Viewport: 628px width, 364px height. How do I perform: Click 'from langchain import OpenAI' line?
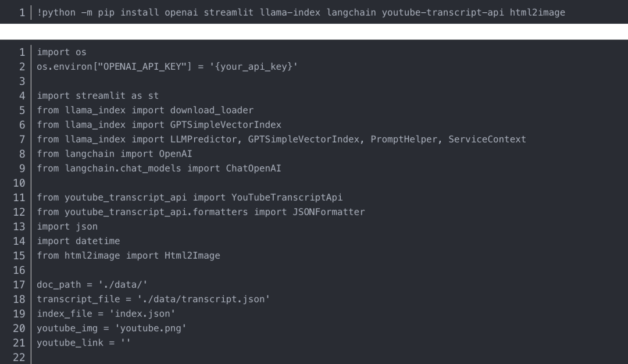[x=115, y=154]
